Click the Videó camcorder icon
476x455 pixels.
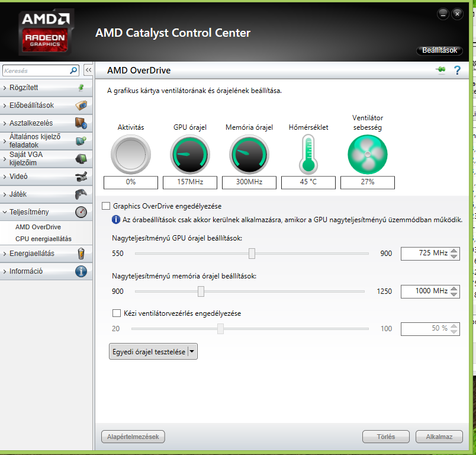tap(81, 177)
